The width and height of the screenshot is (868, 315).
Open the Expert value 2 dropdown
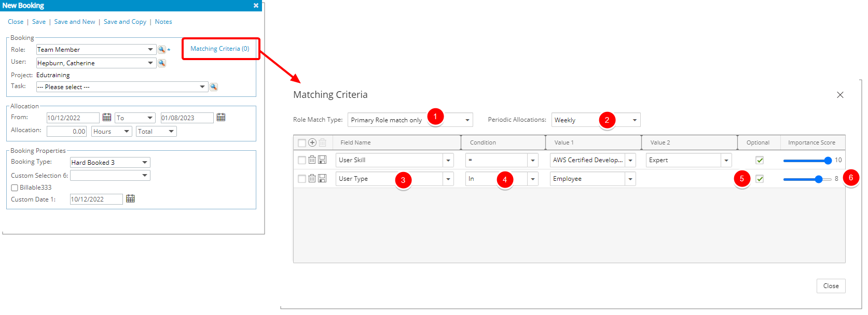[726, 161]
